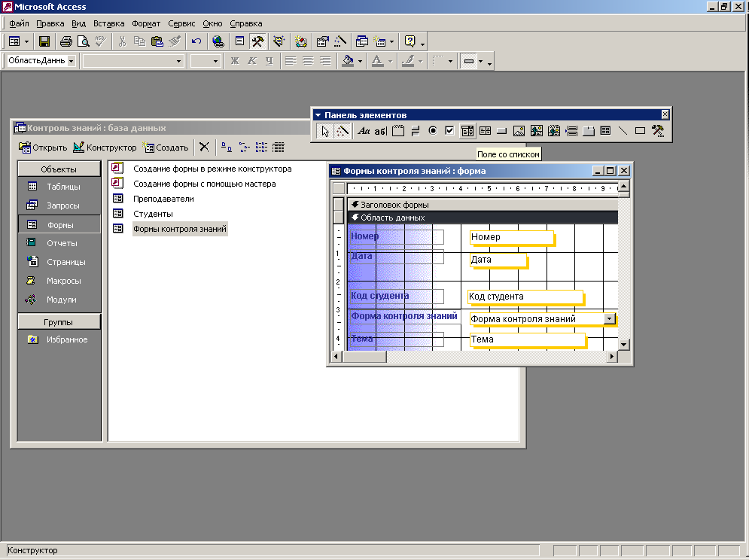The image size is (749, 560).
Task: Expand the New Object button dropdown arrow
Action: tap(391, 41)
